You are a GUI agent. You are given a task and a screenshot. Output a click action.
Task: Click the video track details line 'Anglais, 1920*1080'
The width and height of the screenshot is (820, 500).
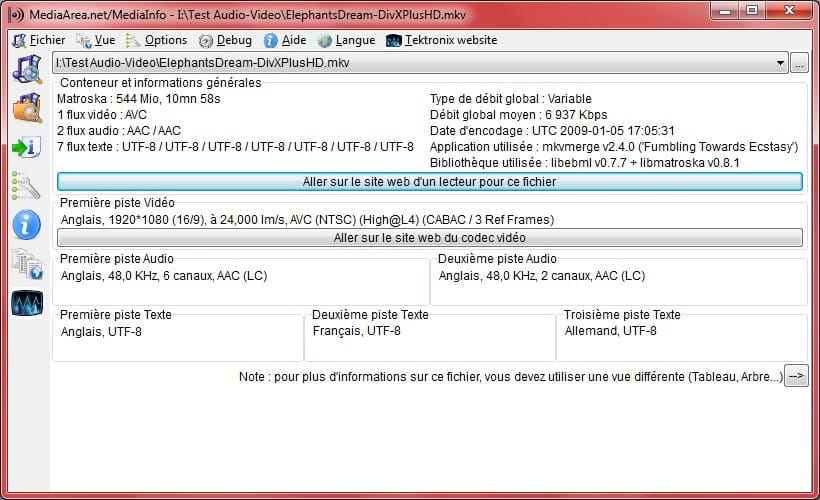[x=308, y=220]
